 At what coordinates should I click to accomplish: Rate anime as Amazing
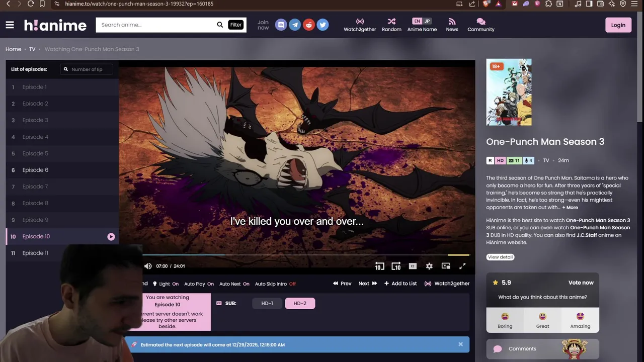(580, 320)
